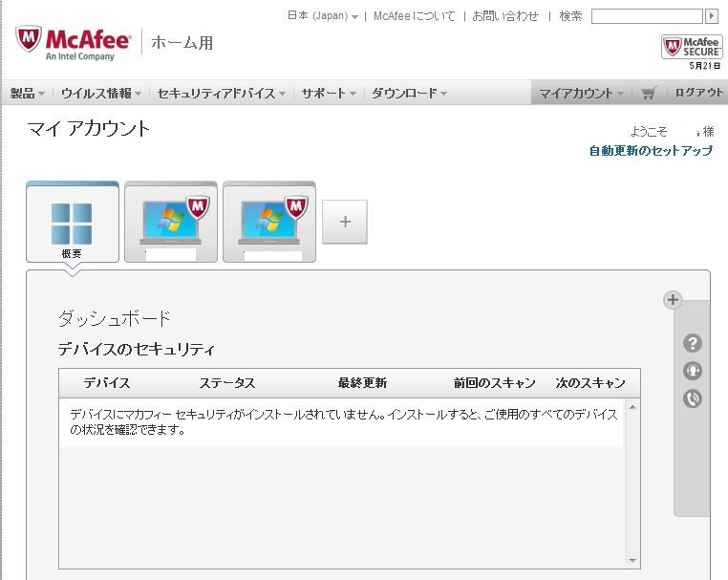Click the headset chat support icon
Viewport: 728px width, 580px height.
click(693, 371)
